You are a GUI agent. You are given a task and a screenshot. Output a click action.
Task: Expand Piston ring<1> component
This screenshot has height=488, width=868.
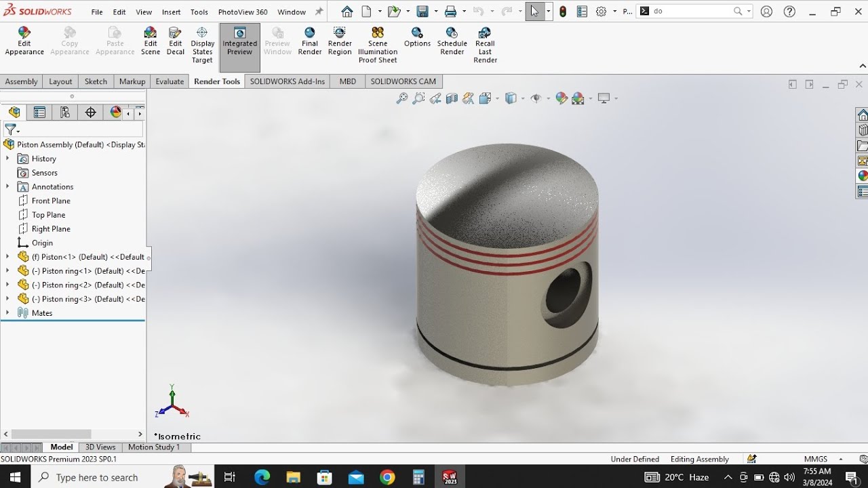[x=7, y=271]
